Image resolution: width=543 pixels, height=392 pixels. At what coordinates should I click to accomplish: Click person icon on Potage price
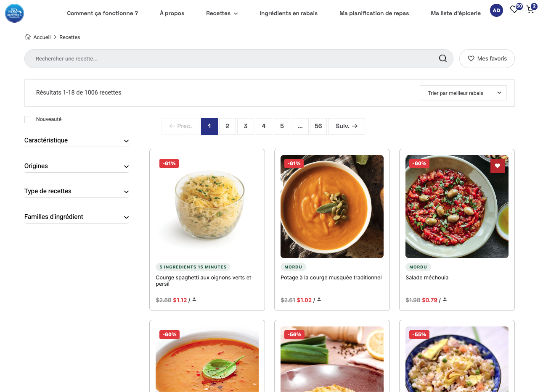319,300
